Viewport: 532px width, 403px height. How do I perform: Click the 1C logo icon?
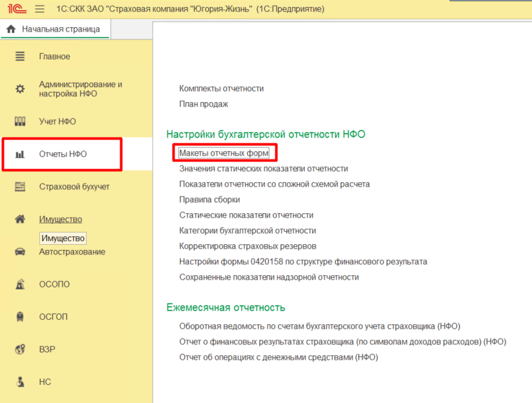[16, 9]
